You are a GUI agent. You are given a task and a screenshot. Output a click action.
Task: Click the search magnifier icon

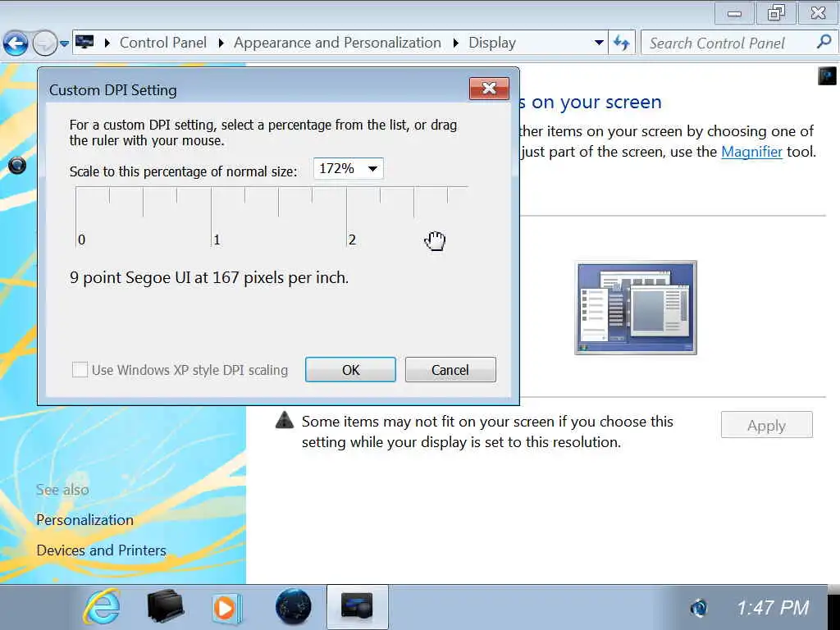click(x=824, y=42)
